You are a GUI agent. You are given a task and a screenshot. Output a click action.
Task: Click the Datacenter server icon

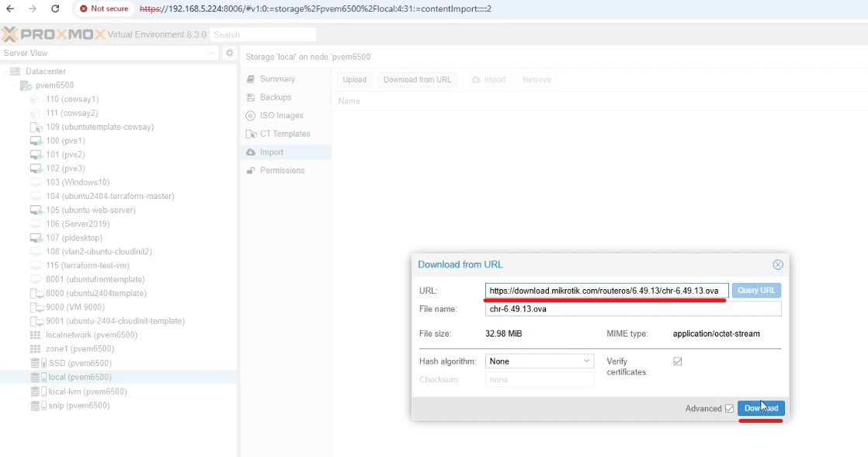16,72
